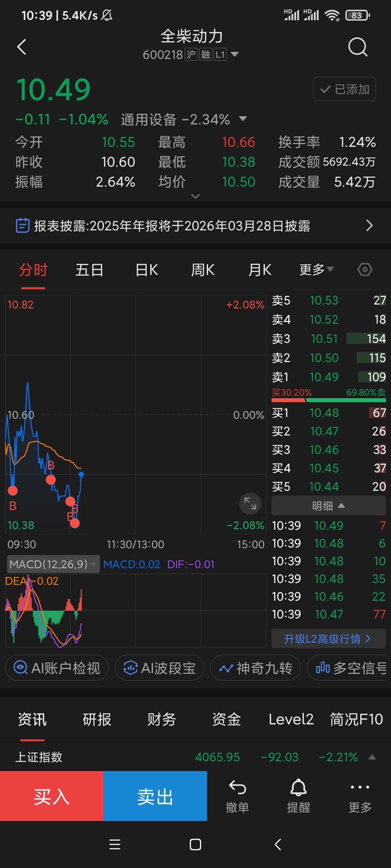391x868 pixels.
Task: Open the 资金 capital tab
Action: [x=226, y=719]
